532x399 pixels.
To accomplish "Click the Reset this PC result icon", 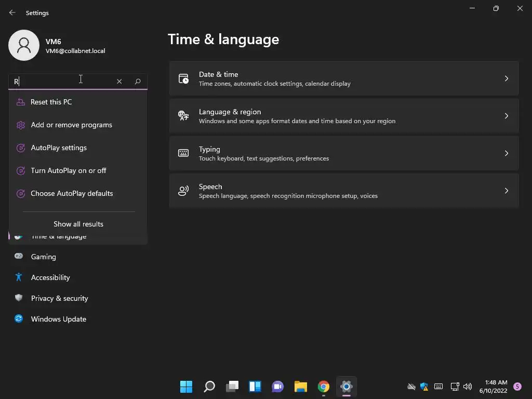I will [x=21, y=102].
